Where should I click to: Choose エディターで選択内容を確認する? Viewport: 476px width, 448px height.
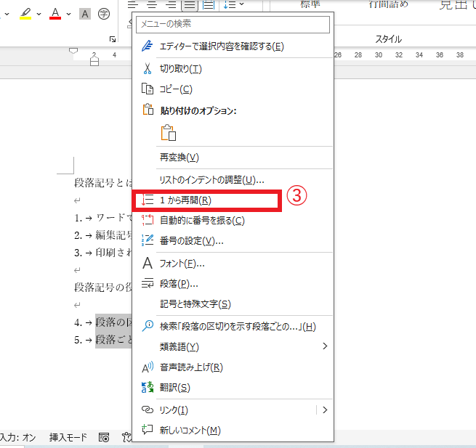233,46
